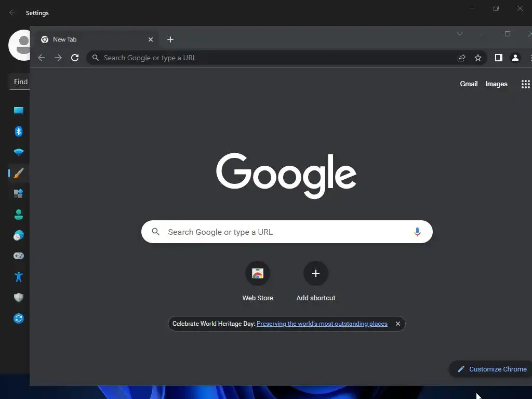Click the Customize Chrome button
532x399 pixels.
[491, 369]
